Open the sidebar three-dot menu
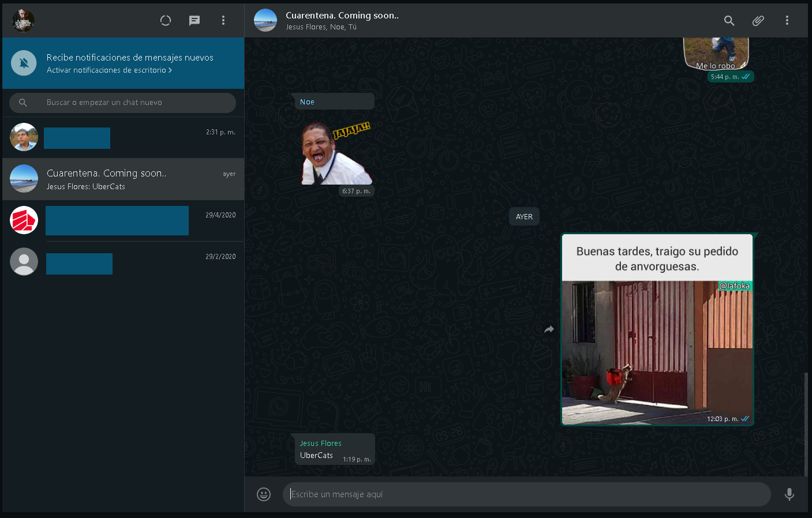This screenshot has width=812, height=518. [x=223, y=21]
